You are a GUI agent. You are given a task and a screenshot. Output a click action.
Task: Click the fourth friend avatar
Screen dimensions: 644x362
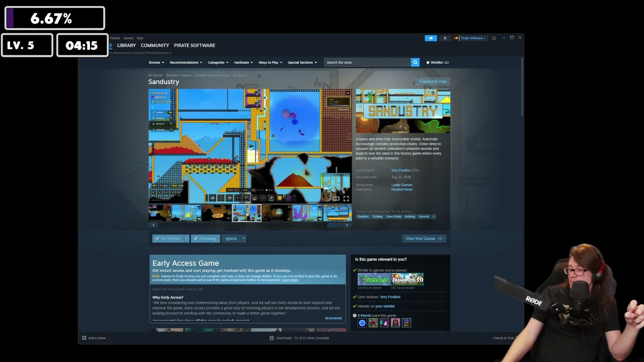(395, 323)
